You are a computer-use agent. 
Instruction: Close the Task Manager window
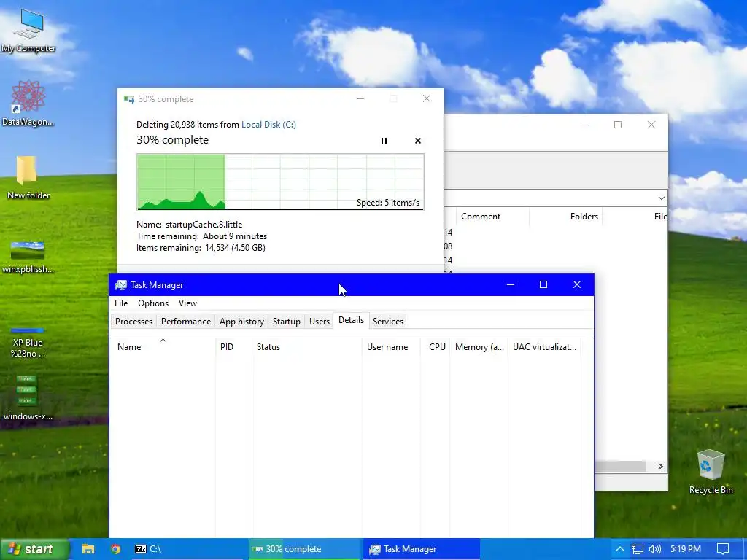577,285
